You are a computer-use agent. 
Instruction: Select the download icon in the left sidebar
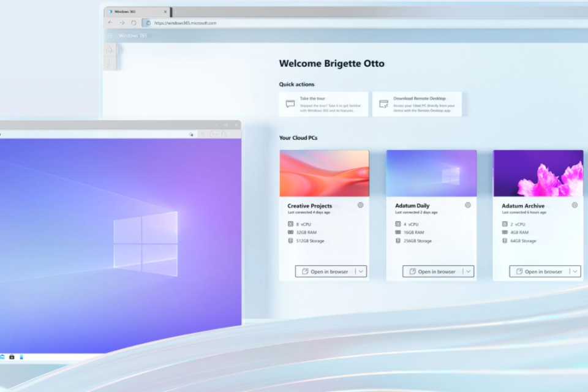pos(110,64)
